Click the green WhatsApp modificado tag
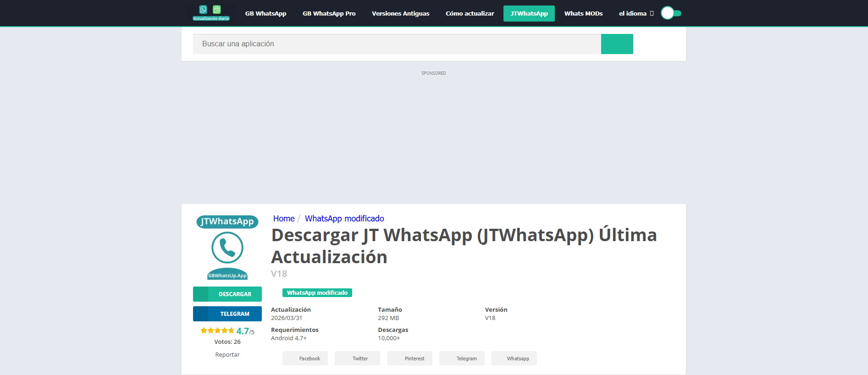The height and width of the screenshot is (375, 868). (x=317, y=292)
